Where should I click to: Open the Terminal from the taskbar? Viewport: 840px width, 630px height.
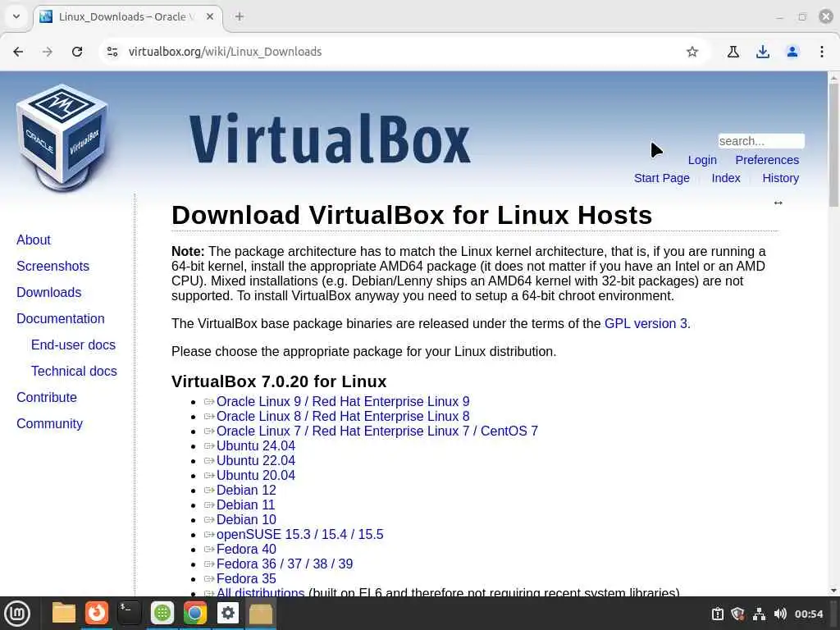point(129,613)
